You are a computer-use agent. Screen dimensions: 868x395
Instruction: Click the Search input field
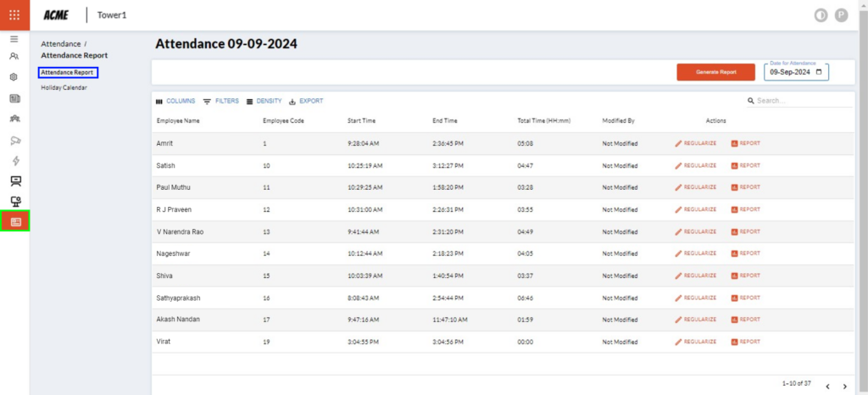(x=801, y=101)
